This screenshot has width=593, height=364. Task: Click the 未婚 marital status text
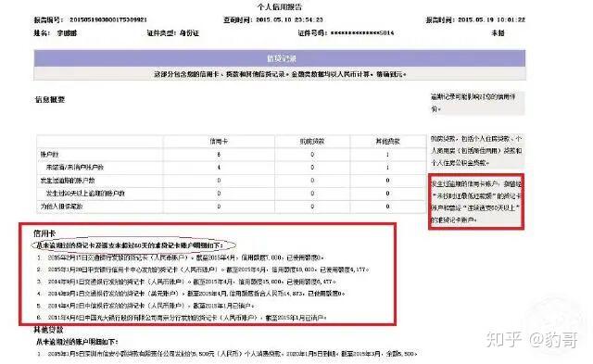(498, 33)
